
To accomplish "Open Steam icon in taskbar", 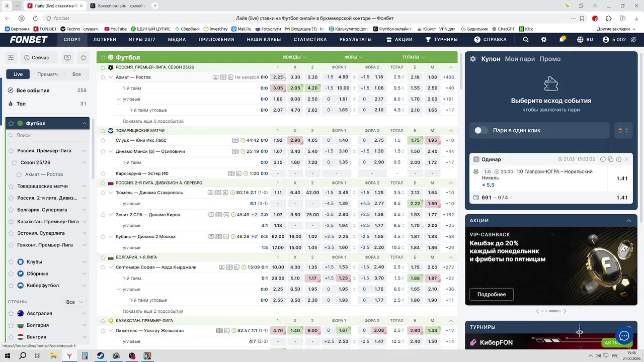I will pos(101,356).
